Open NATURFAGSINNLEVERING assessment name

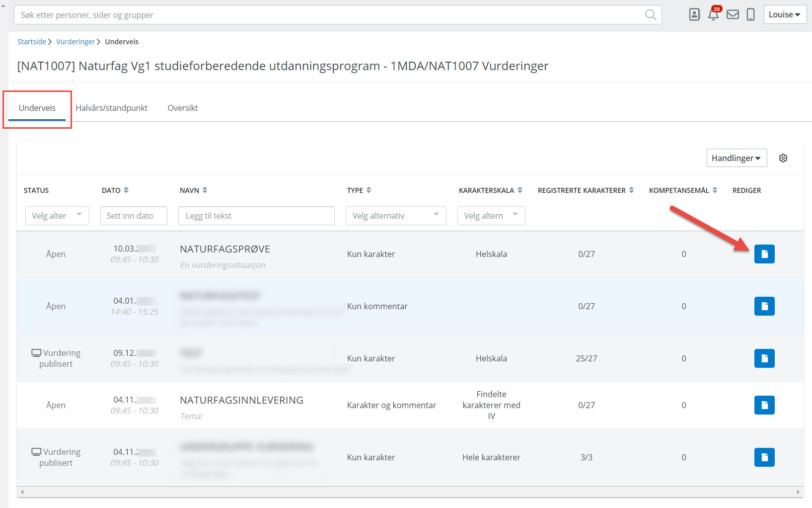241,400
